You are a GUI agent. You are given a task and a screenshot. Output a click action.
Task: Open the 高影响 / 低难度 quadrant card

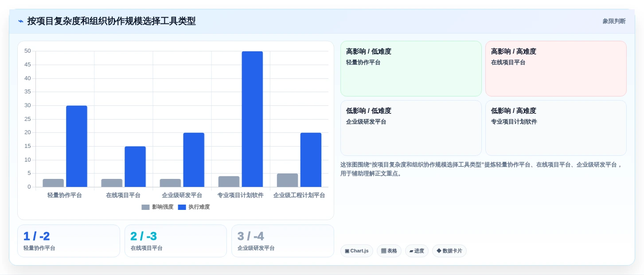coord(411,69)
